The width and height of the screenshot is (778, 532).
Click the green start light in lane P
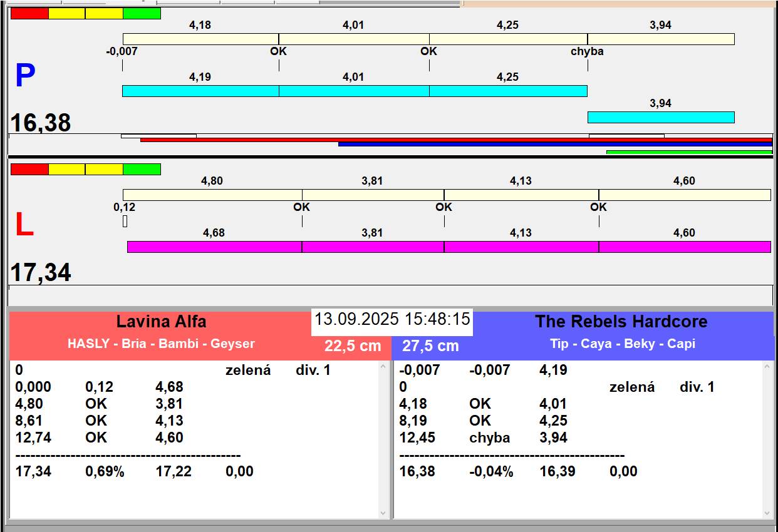click(x=142, y=13)
